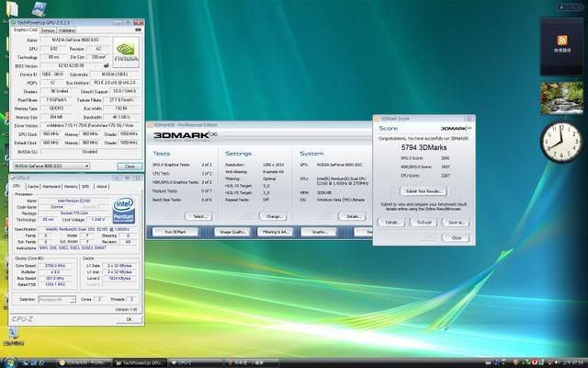This screenshot has width=588, height=368.
Task: Click Change under 3DMark Settings
Action: click(x=274, y=217)
